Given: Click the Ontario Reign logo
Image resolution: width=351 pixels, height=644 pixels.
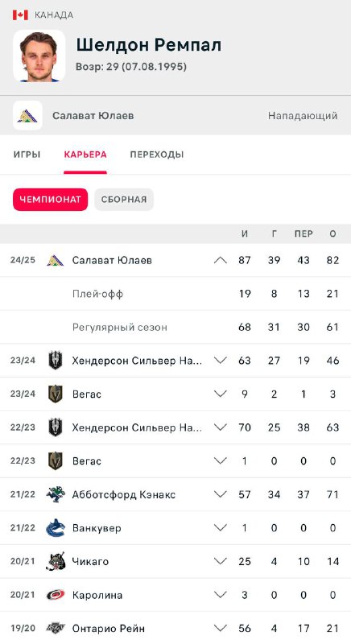Looking at the screenshot, I should pos(55,628).
